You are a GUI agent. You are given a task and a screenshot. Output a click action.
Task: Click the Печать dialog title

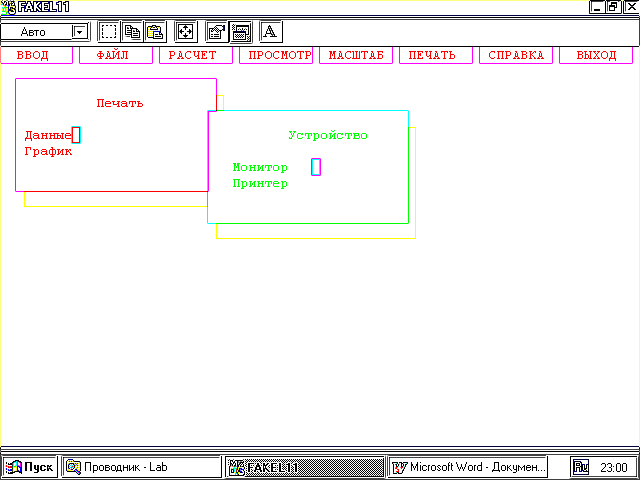tap(120, 103)
